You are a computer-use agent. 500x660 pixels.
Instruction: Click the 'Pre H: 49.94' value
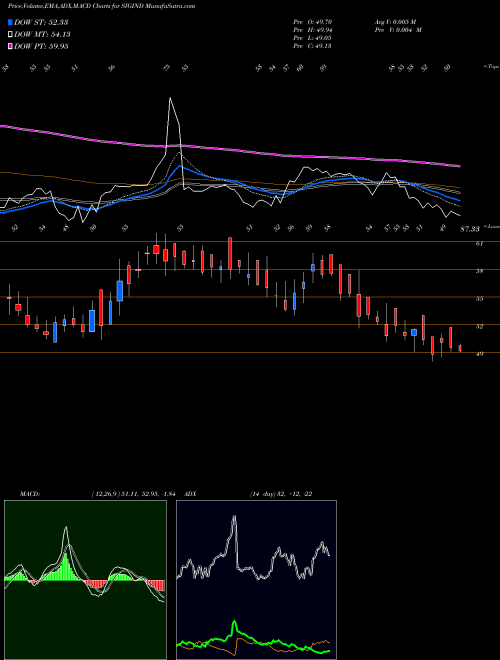point(313,30)
